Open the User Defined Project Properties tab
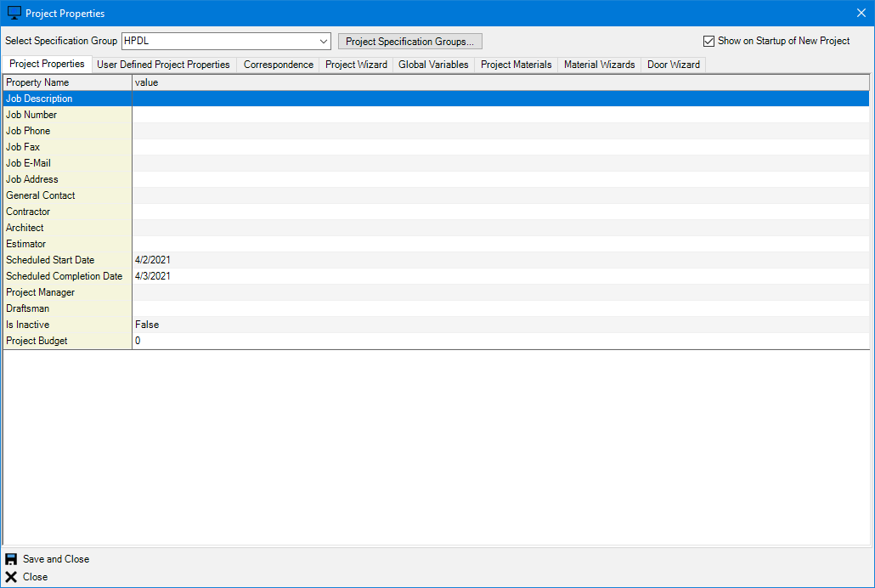Image resolution: width=875 pixels, height=588 pixels. click(x=163, y=65)
